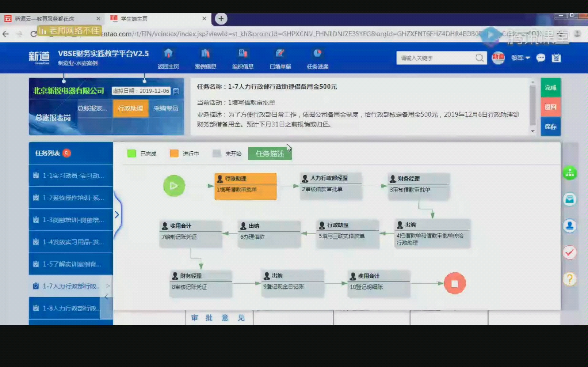588x367 pixels.
Task: Collapse arrow beside 1-8 task item
Action: pos(106,297)
